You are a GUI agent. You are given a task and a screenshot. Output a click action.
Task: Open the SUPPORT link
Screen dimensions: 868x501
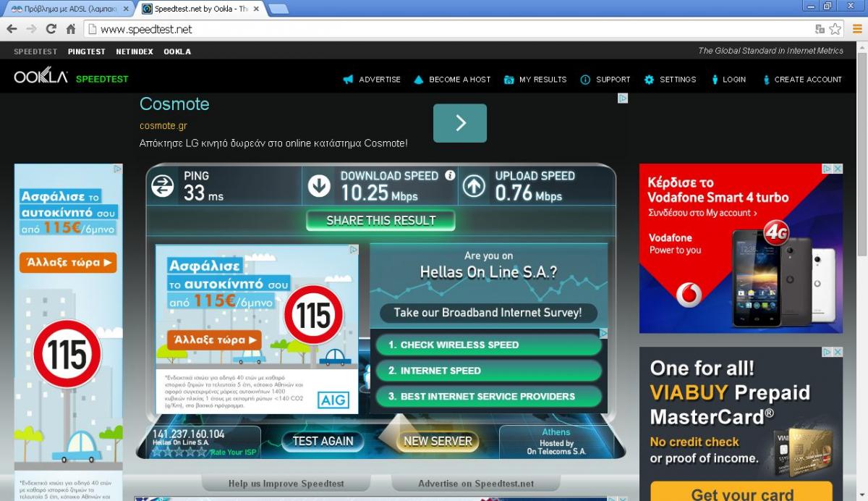pos(613,80)
